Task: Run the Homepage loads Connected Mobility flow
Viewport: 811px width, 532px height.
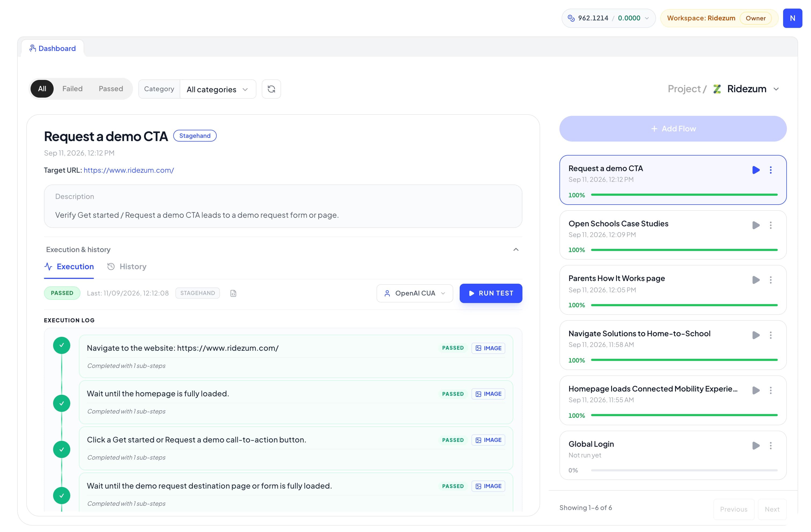Action: tap(755, 390)
